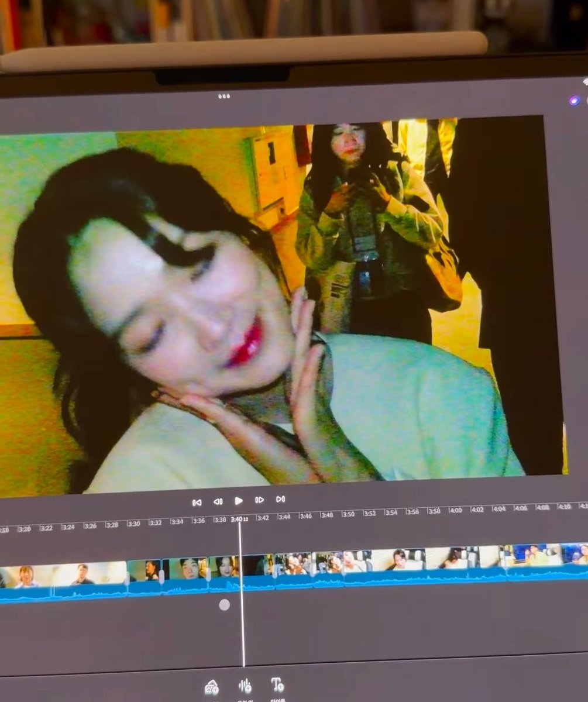588x702 pixels.
Task: Click the 3:44 mark on the ruler
Action: pyautogui.click(x=284, y=517)
